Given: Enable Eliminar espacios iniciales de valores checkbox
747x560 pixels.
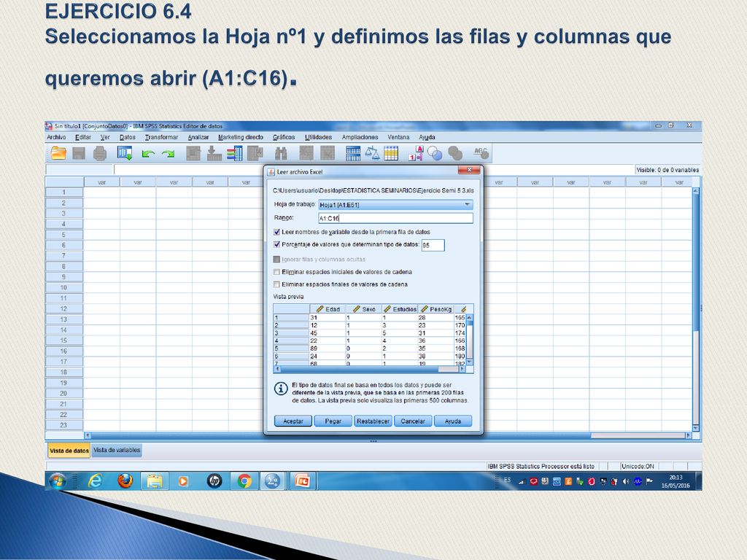Looking at the screenshot, I should 276,272.
